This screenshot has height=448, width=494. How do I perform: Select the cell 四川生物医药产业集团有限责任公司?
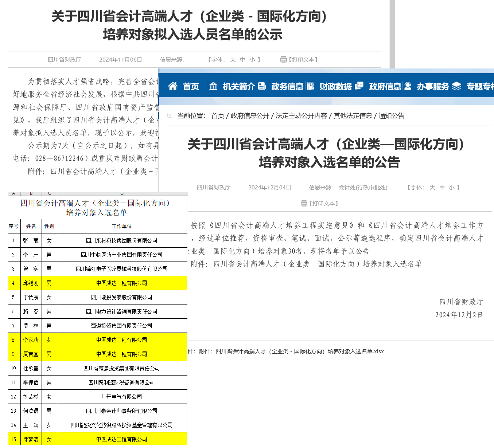pos(122,255)
